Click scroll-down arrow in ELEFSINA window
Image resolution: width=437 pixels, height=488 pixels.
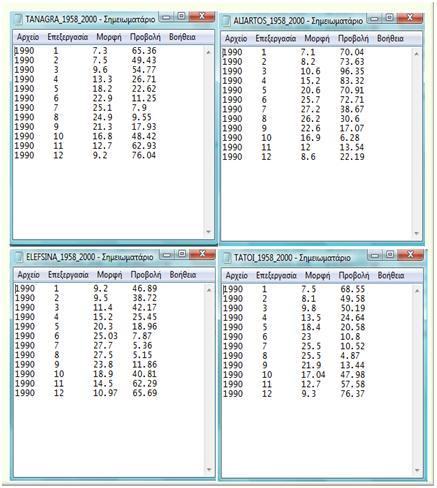pos(209,469)
